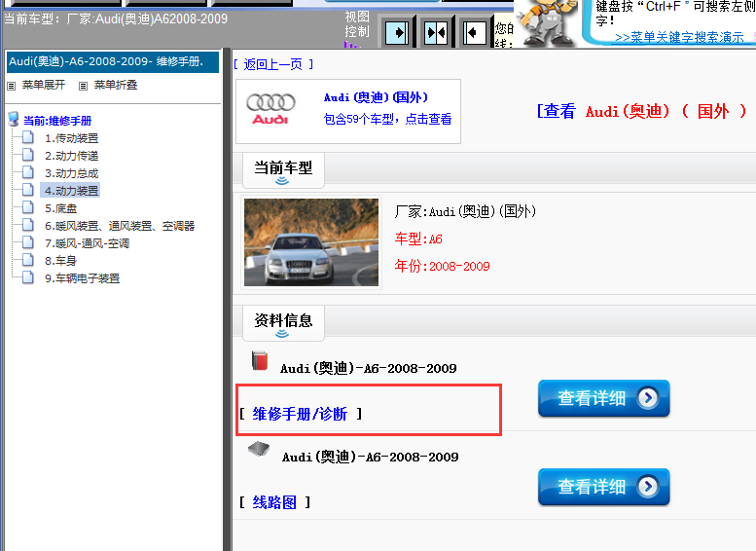Screen dimensions: 756x551
Task: Open the 维修手册/诊断 link
Action: click(300, 414)
